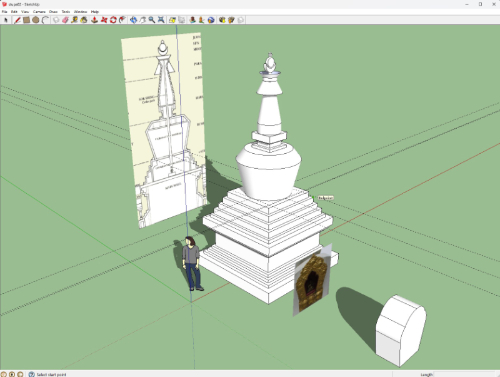Click the white stupa spire top
The height and width of the screenshot is (377, 500).
(x=270, y=63)
